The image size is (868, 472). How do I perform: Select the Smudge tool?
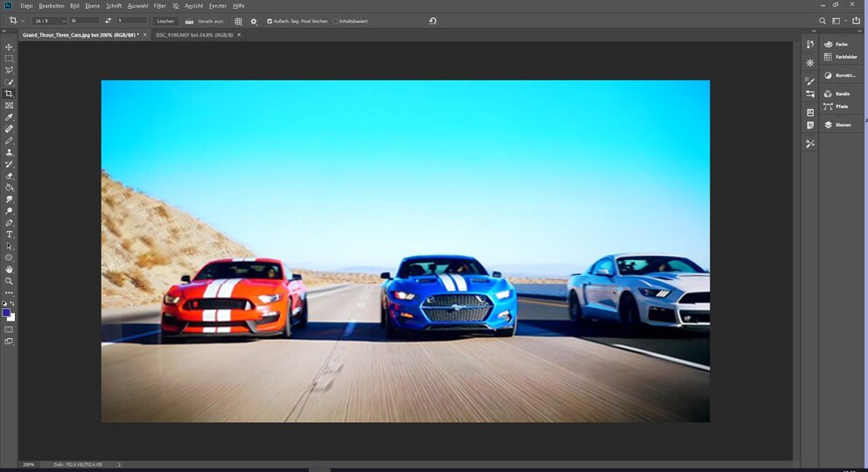[9, 200]
